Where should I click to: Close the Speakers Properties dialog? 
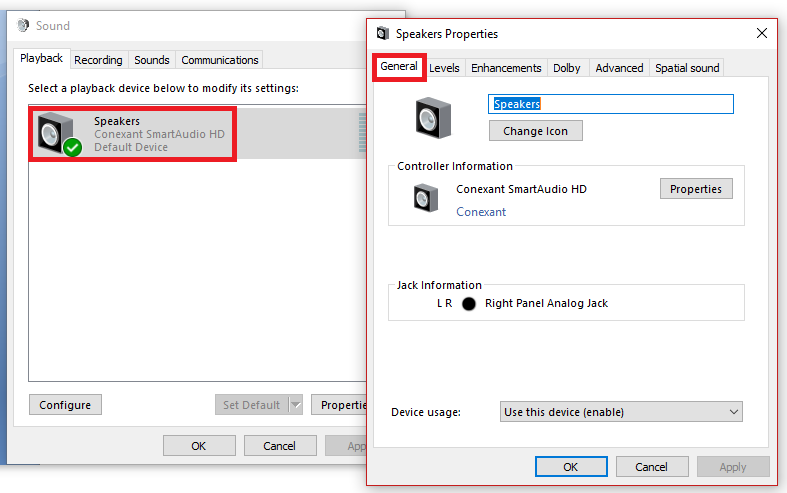pyautogui.click(x=762, y=34)
